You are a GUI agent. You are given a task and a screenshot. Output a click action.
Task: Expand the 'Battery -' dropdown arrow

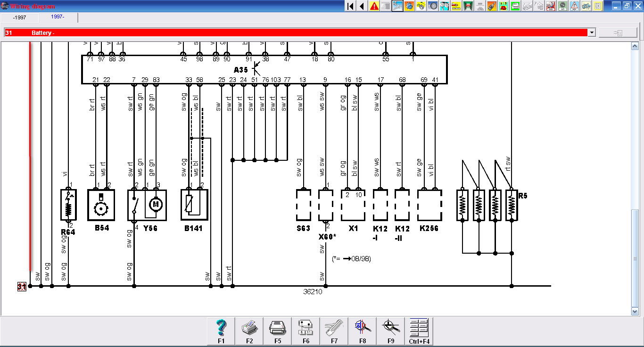pos(592,33)
